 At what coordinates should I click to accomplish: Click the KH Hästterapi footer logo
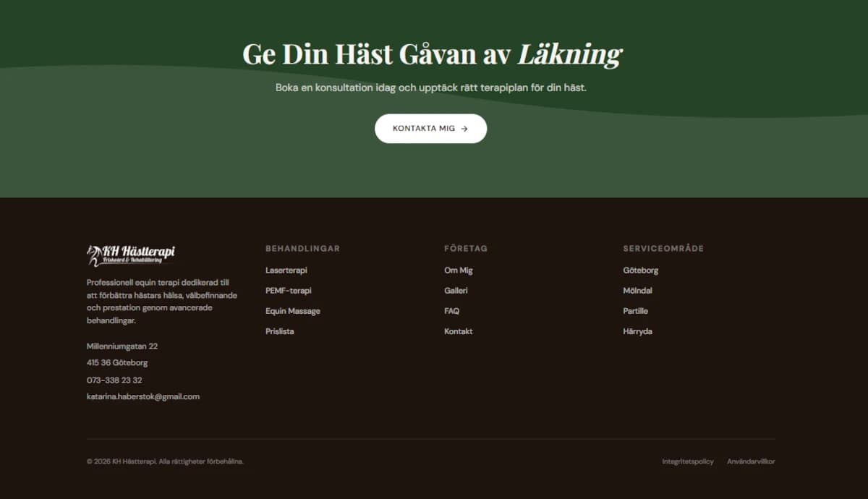pos(131,254)
